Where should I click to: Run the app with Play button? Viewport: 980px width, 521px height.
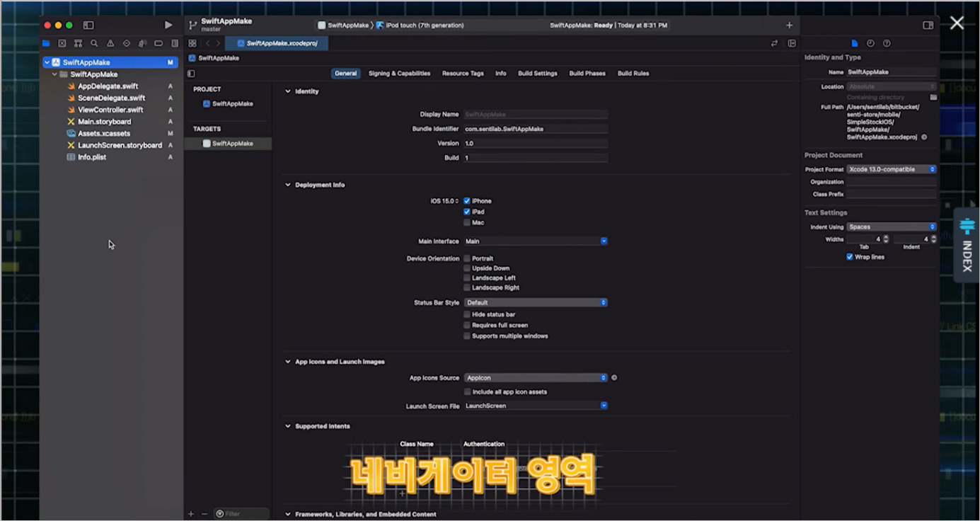pos(168,25)
